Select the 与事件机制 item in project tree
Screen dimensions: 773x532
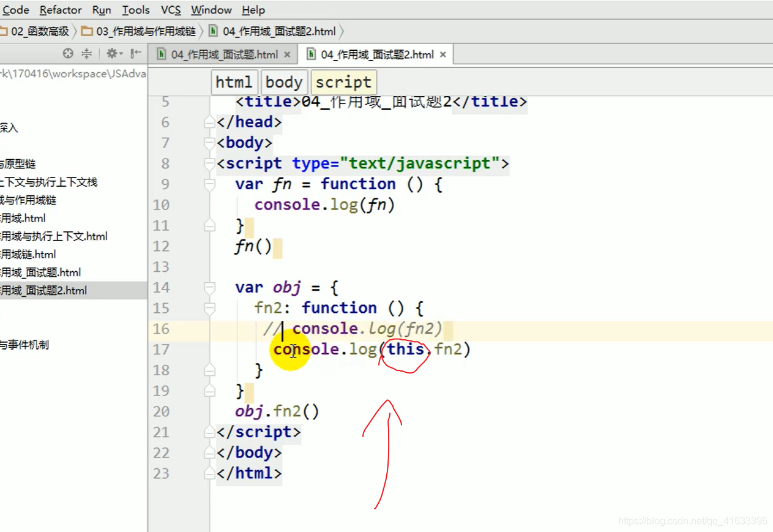click(24, 345)
